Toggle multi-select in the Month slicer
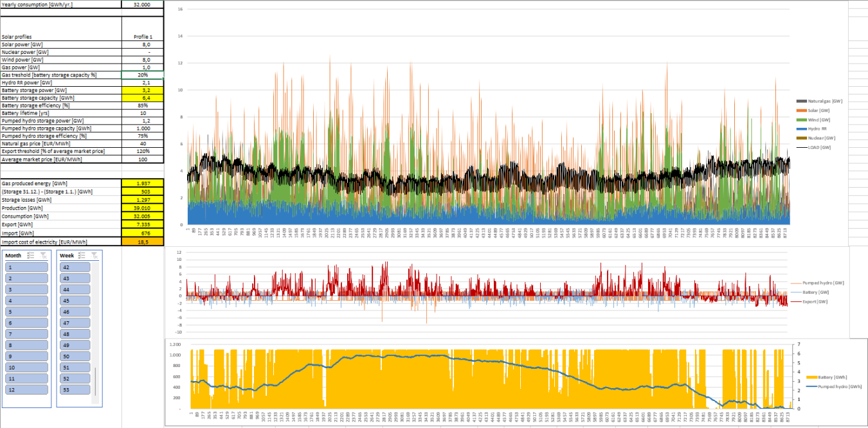This screenshot has width=868, height=428. pos(31,255)
